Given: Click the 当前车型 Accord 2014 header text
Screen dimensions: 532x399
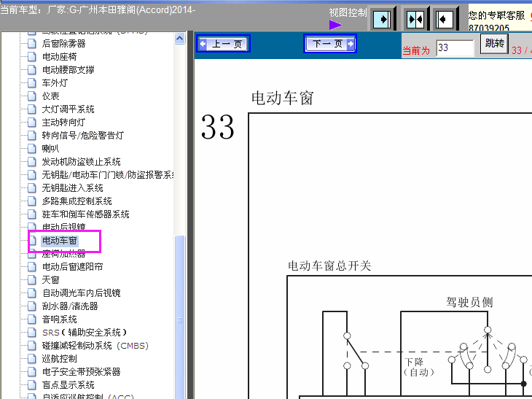Looking at the screenshot, I should 98,9.
